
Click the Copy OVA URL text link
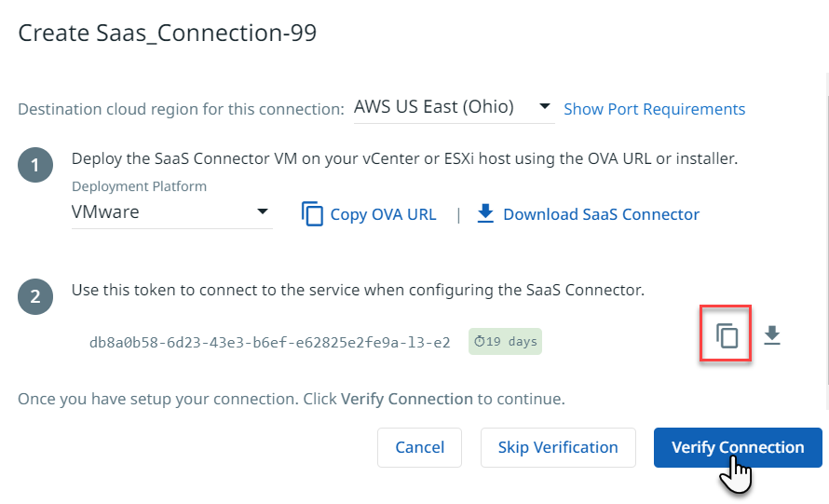(383, 214)
